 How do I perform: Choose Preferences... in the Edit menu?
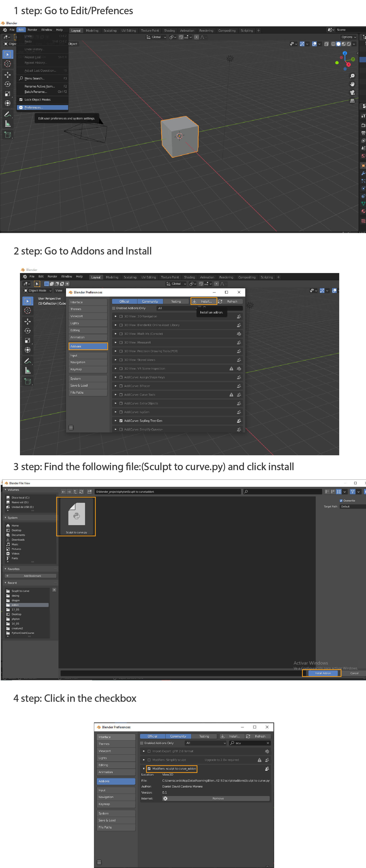(43, 107)
